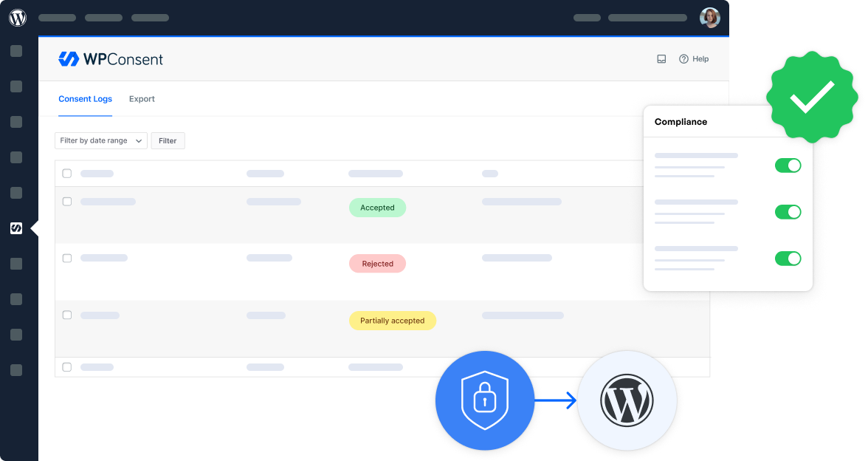Image resolution: width=868 pixels, height=461 pixels.
Task: Click the large WordPress logo circle
Action: (x=627, y=400)
